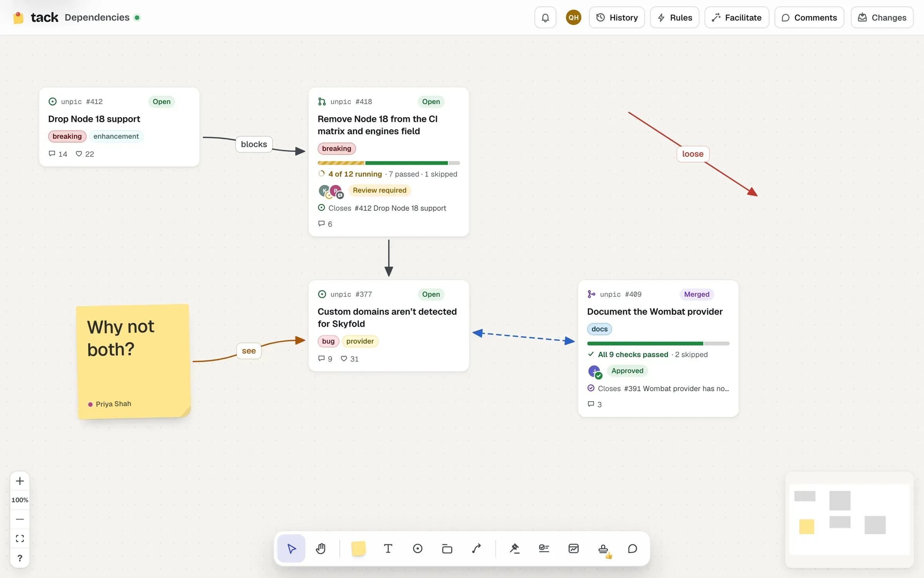The height and width of the screenshot is (578, 924).
Task: Zoom in with the plus button
Action: pos(20,481)
